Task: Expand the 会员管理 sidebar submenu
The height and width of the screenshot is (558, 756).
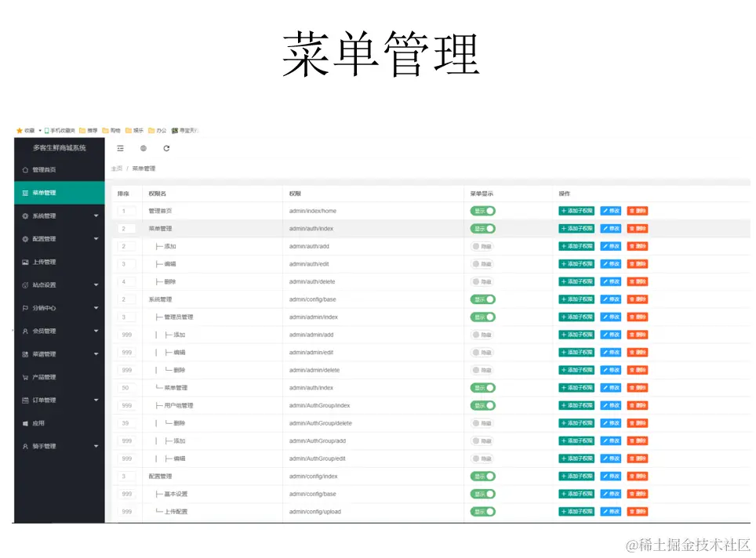Action: [x=45, y=331]
